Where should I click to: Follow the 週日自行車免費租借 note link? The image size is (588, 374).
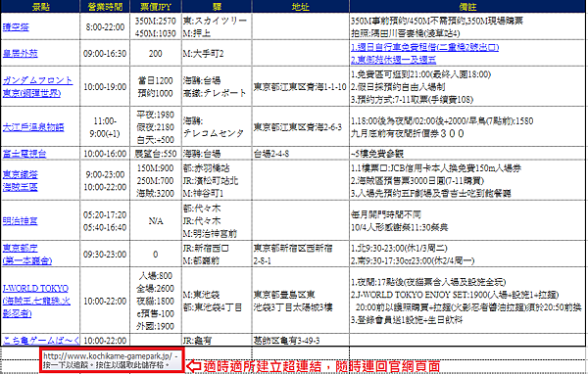pyautogui.click(x=425, y=47)
